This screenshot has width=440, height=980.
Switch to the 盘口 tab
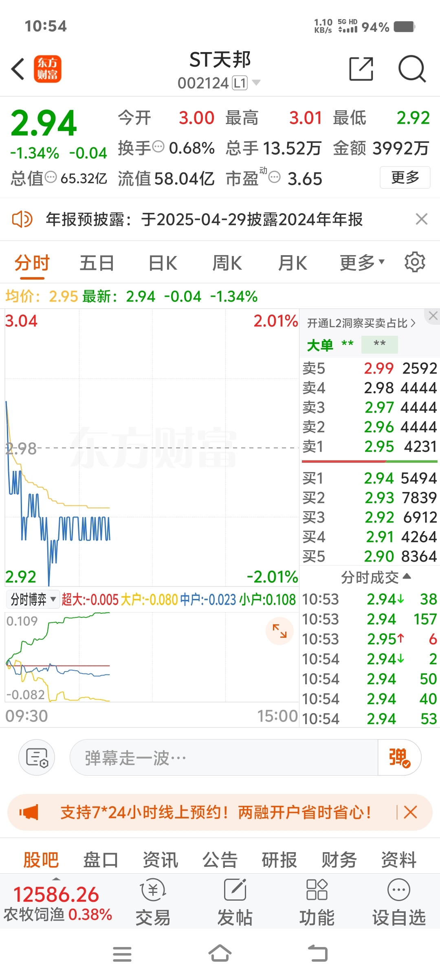coord(101,861)
